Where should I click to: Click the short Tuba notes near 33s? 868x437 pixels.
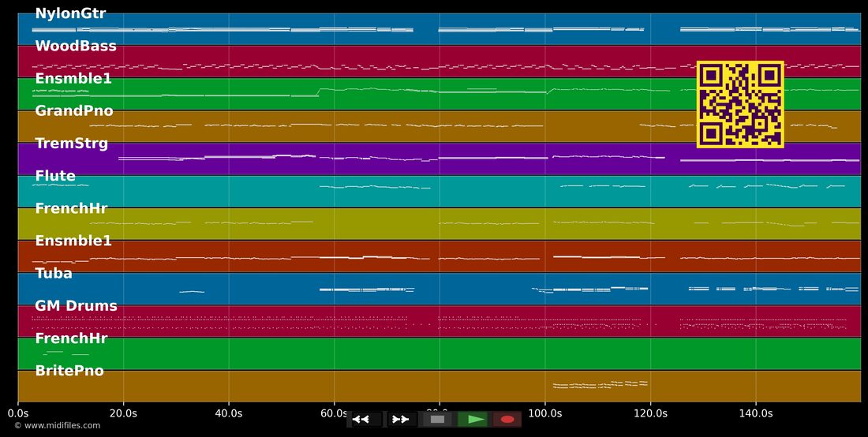[x=192, y=292]
